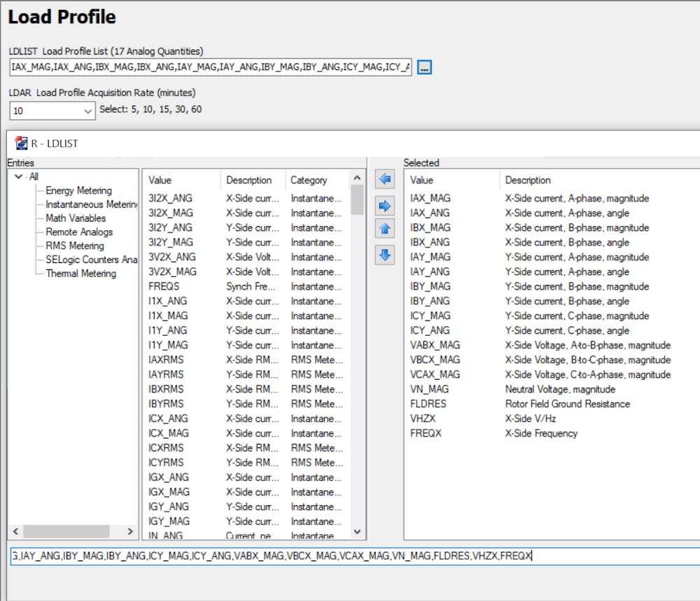Sort entries by Category column header
Viewport: 700px width, 601px height.
[309, 180]
